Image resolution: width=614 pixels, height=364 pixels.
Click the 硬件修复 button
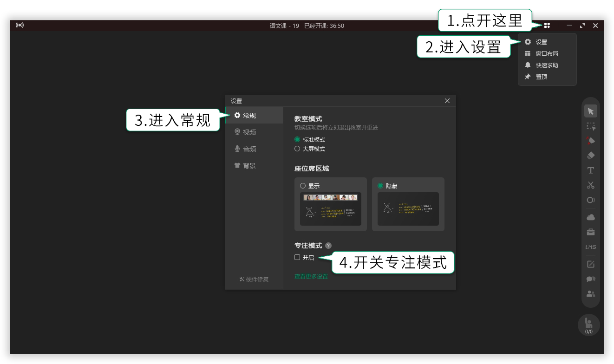click(254, 279)
